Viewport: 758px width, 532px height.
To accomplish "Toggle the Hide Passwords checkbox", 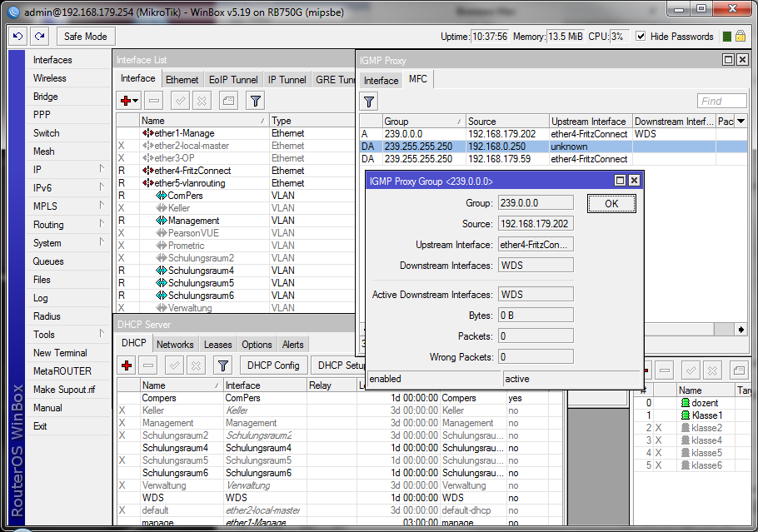I will pyautogui.click(x=641, y=37).
